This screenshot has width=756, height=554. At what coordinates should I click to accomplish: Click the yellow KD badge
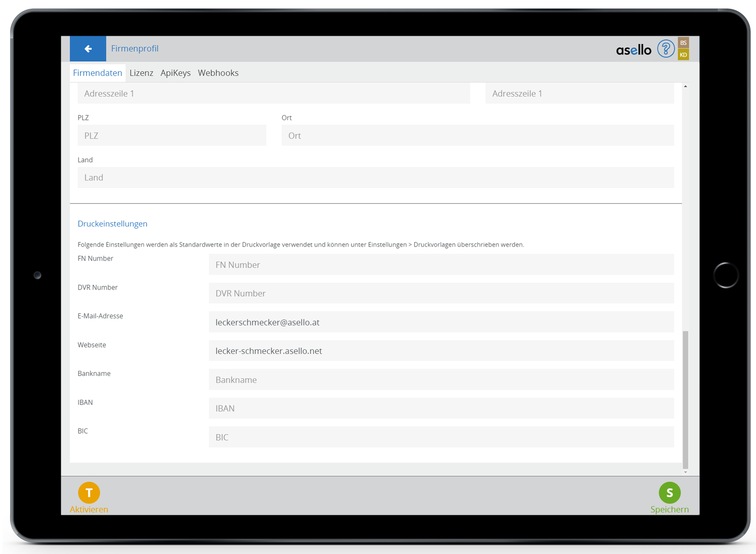pyautogui.click(x=683, y=55)
